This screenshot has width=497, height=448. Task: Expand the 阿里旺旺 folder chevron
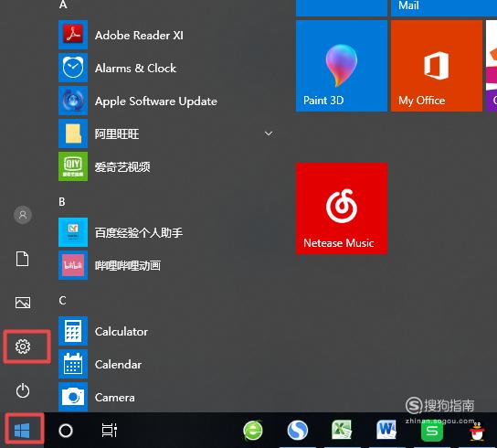pos(269,133)
